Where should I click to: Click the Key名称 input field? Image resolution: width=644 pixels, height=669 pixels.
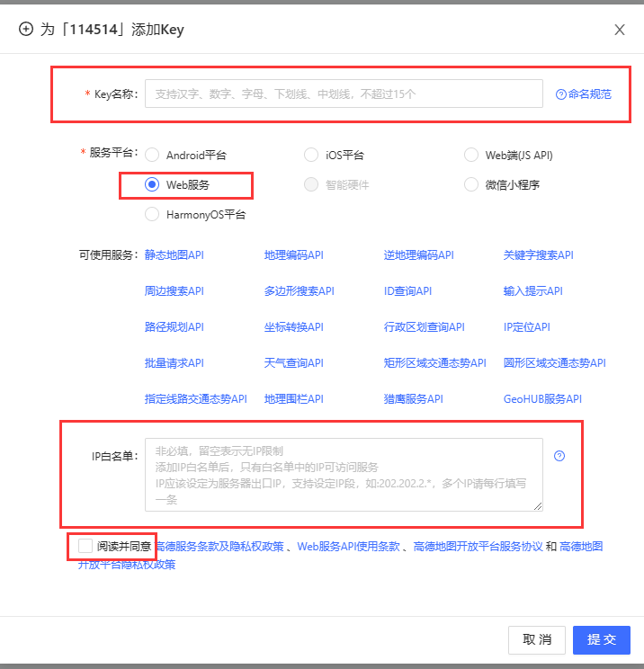pyautogui.click(x=344, y=94)
